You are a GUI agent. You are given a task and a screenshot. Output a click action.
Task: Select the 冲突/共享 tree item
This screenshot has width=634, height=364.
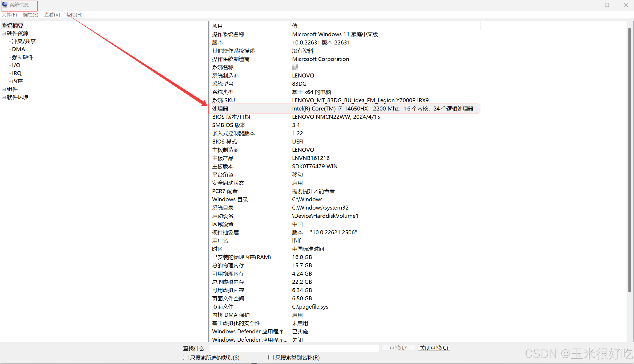pyautogui.click(x=24, y=41)
